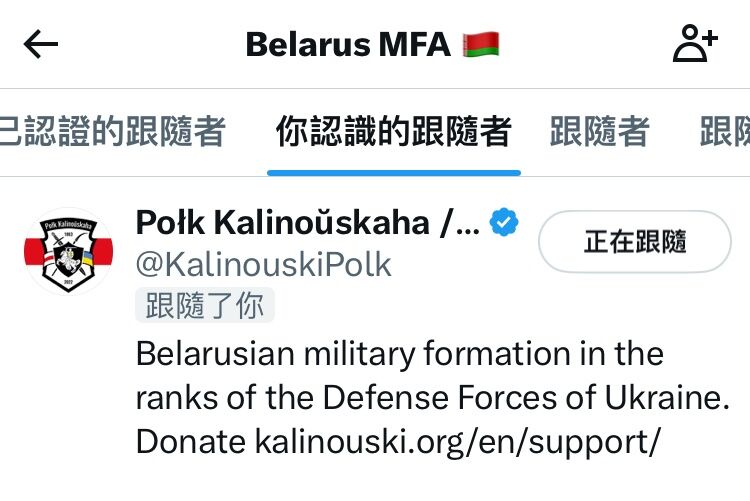The height and width of the screenshot is (501, 750).
Task: Click the Połk Kalinoŭskaha display name
Action: 283,223
